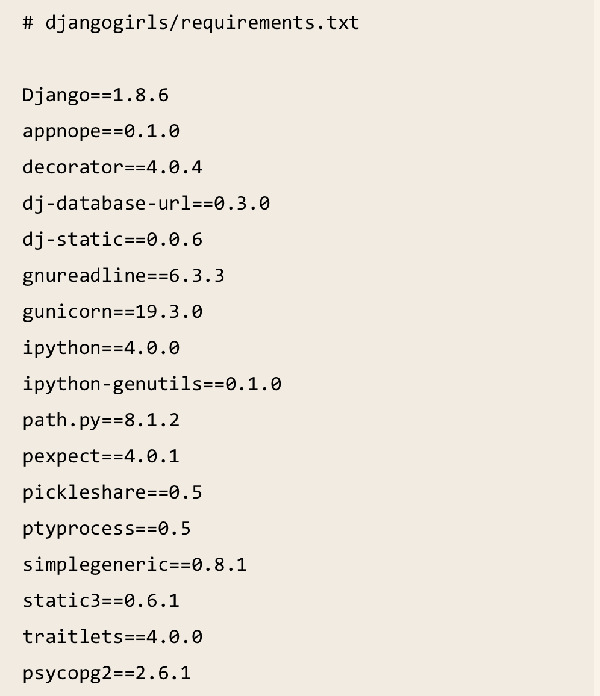
Task: Place cursor on path.py==8.1.2 line
Action: coord(100,420)
